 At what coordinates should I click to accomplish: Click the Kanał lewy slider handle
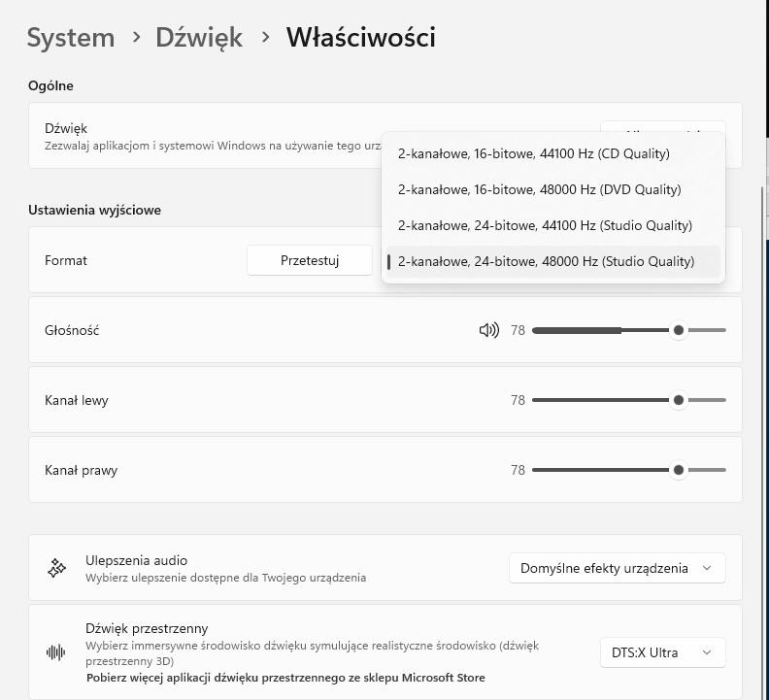(679, 400)
